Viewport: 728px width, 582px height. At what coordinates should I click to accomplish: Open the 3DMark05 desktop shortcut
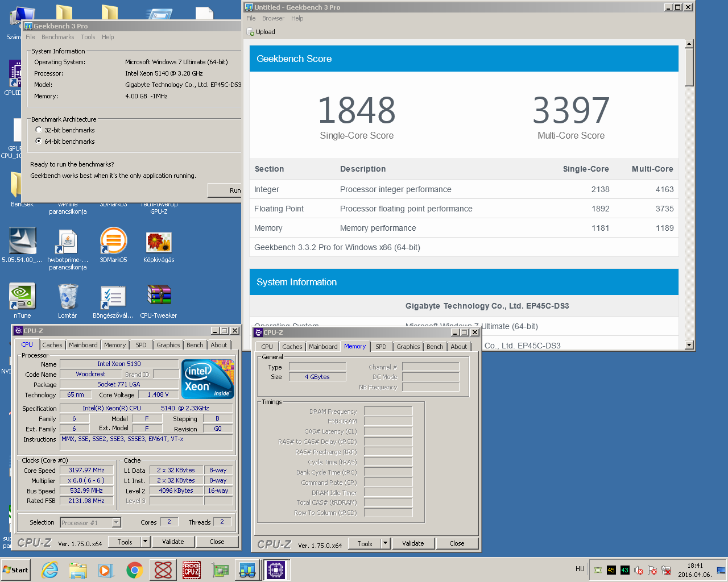coord(113,246)
